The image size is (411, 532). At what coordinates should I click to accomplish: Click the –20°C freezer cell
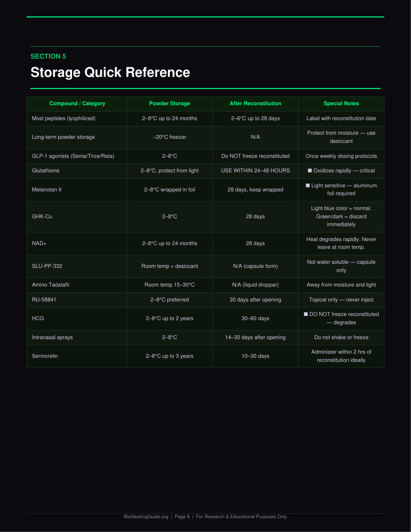pos(170,137)
